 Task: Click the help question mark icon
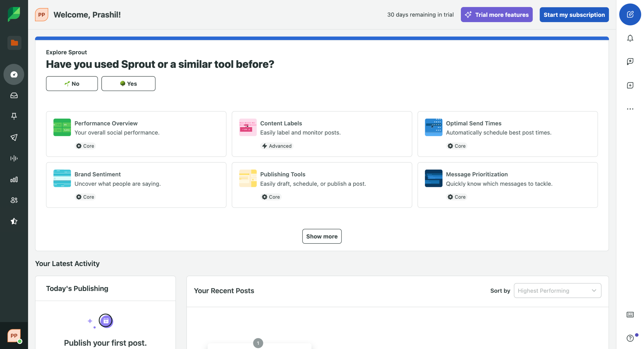coord(630,338)
